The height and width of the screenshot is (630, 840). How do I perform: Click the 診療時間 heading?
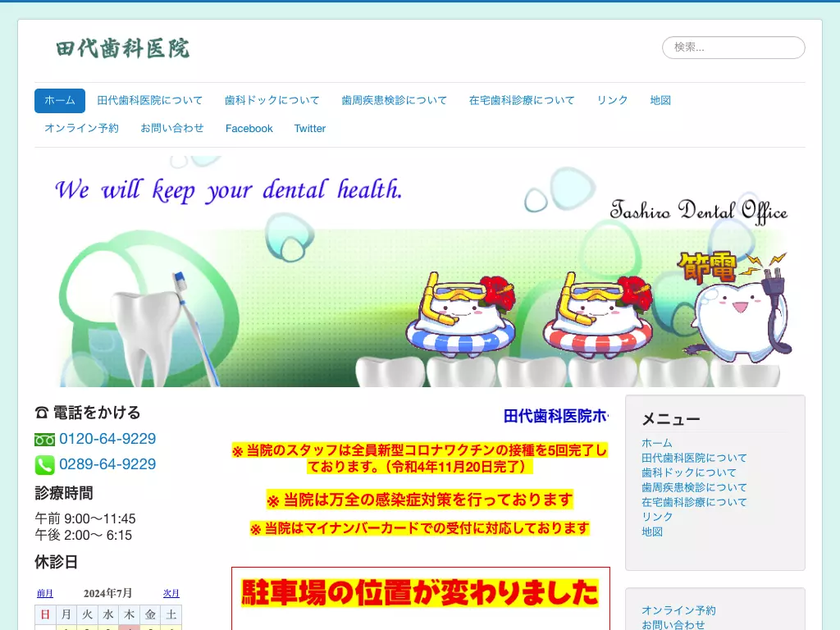(64, 493)
